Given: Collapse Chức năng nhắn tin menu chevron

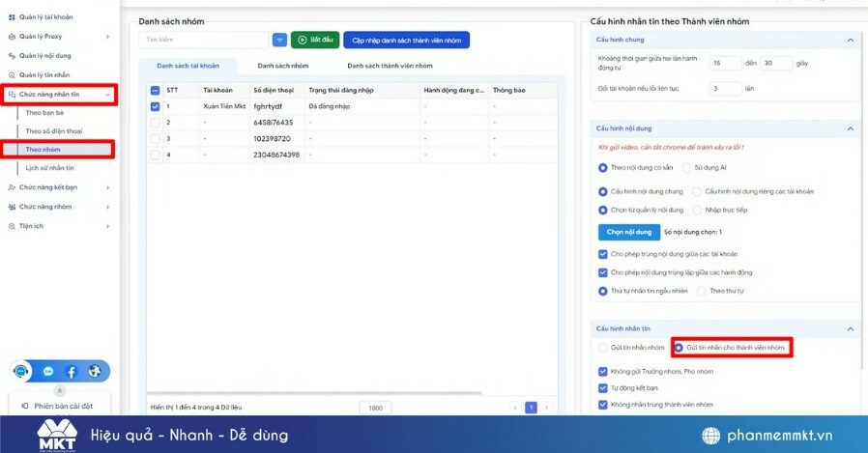Looking at the screenshot, I should (x=107, y=95).
